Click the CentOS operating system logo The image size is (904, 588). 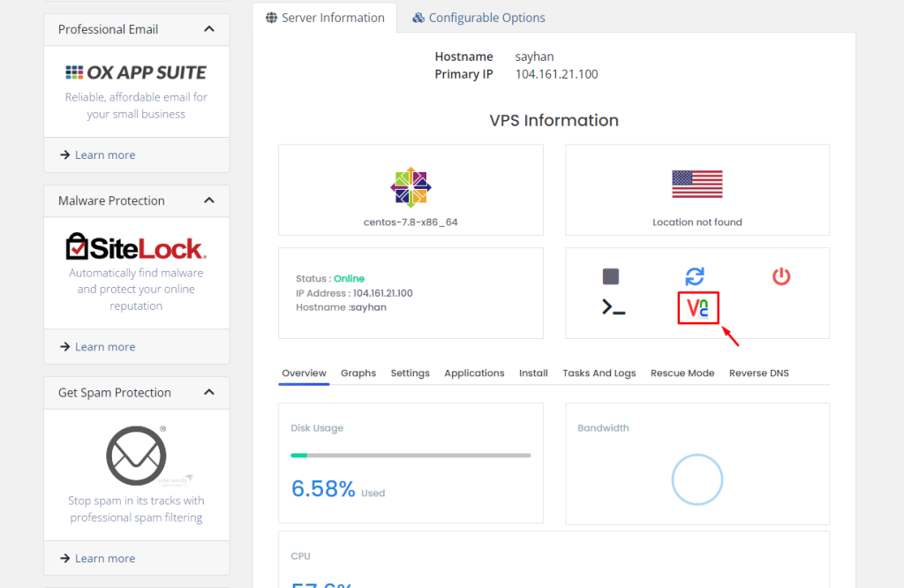point(411,186)
